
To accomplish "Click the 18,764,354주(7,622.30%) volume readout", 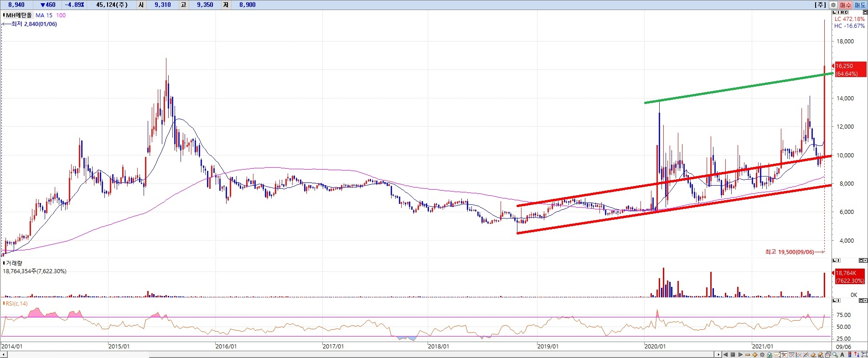I will pos(35,271).
